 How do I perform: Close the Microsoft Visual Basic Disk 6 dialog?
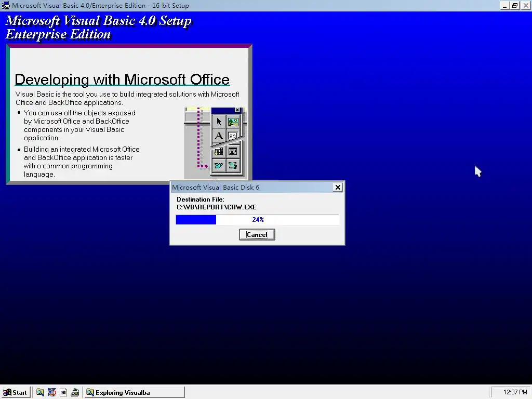point(338,187)
